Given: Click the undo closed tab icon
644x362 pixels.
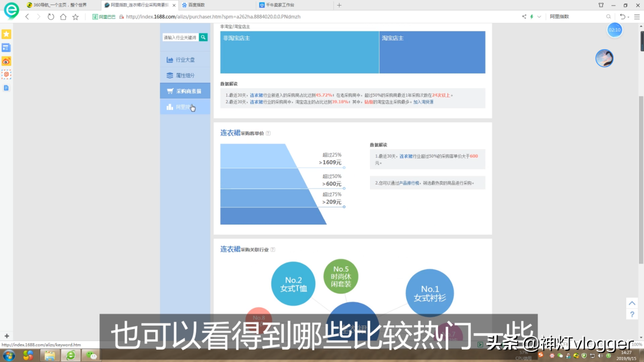Looking at the screenshot, I should tap(623, 17).
